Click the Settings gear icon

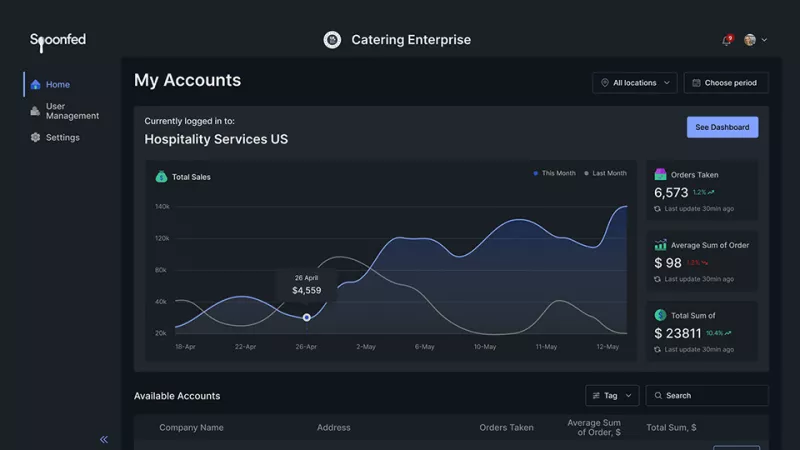click(36, 138)
